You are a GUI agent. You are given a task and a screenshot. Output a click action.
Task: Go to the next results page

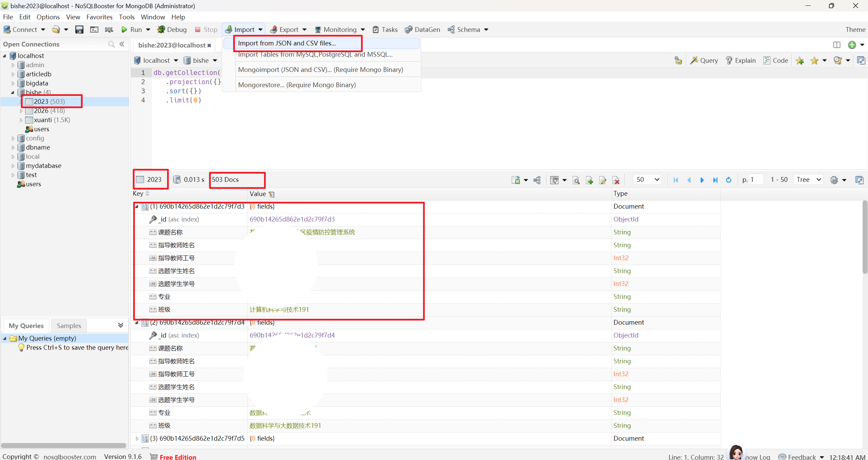click(702, 180)
